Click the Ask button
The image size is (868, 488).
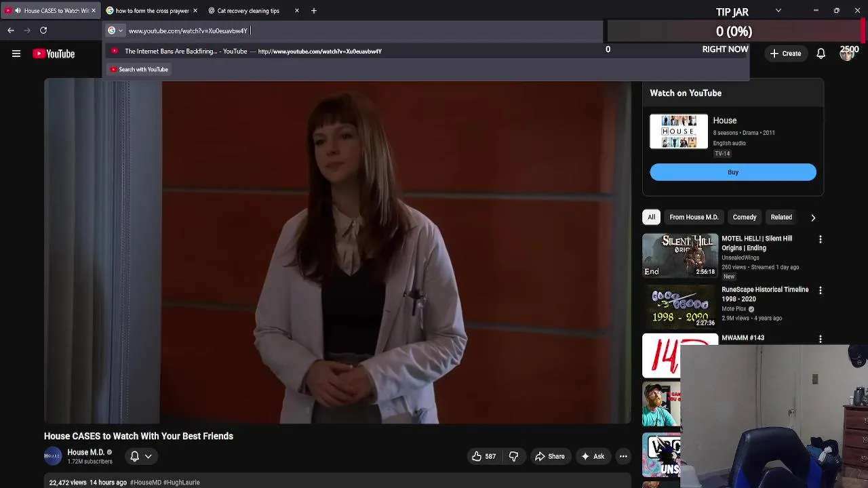coord(592,456)
